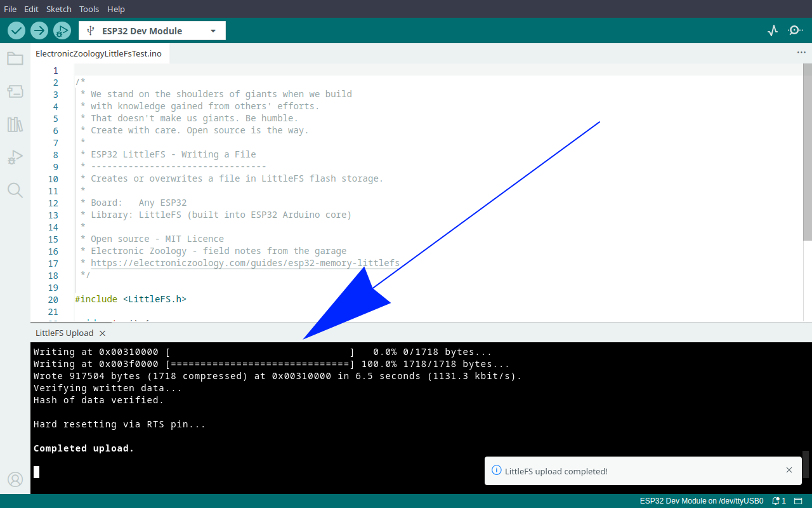The height and width of the screenshot is (508, 812).
Task: Select the ElectronicZoologyLittleFsTest.ino tab
Action: click(x=99, y=54)
